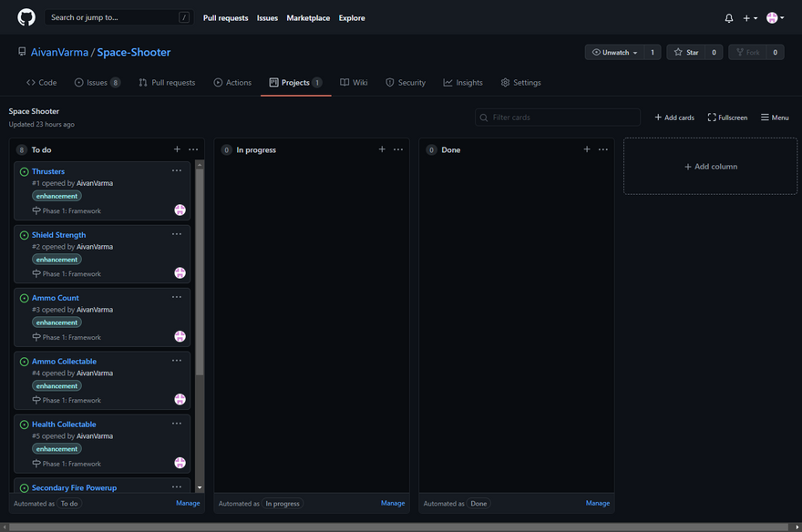Open the Insights tab
The width and height of the screenshot is (802, 532).
463,83
